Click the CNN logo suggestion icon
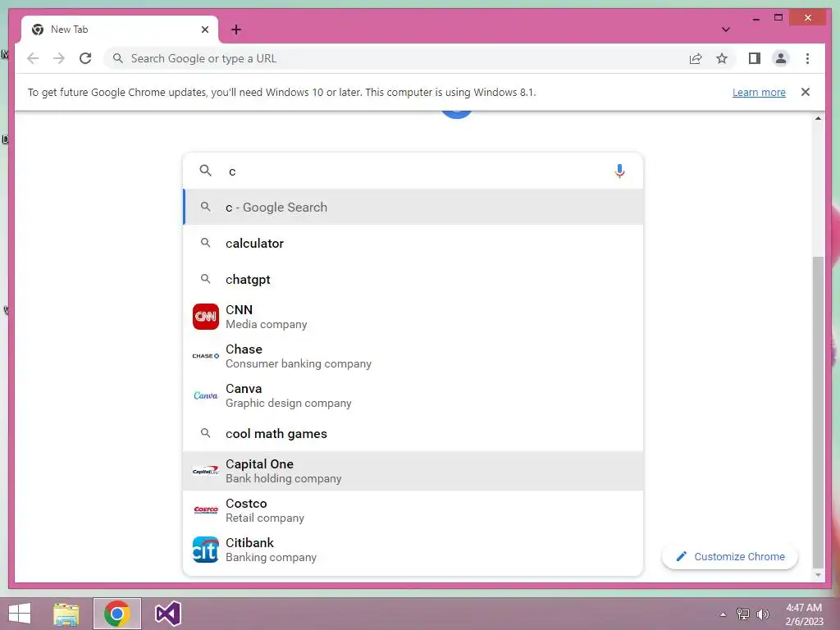The image size is (840, 630). (x=206, y=317)
